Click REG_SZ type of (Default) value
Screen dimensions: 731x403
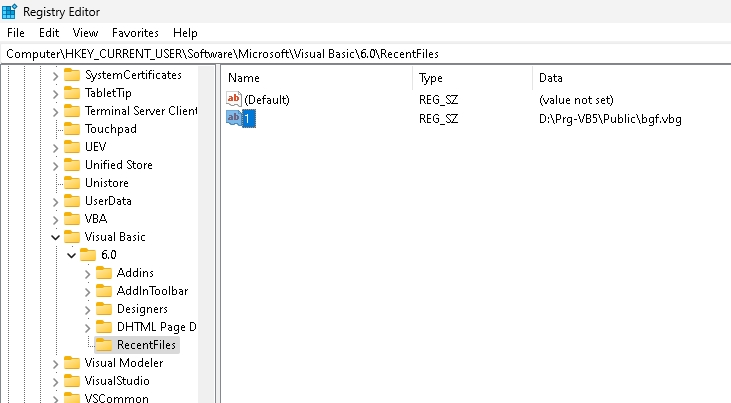point(438,100)
